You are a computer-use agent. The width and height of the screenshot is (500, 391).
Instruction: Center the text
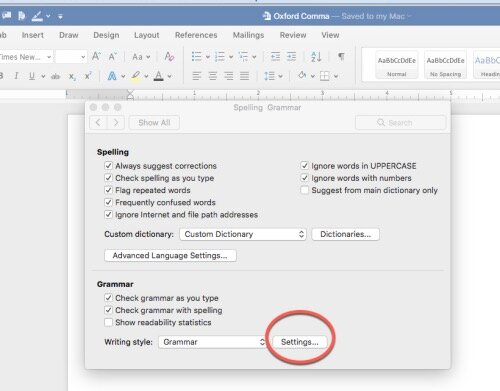[x=213, y=76]
